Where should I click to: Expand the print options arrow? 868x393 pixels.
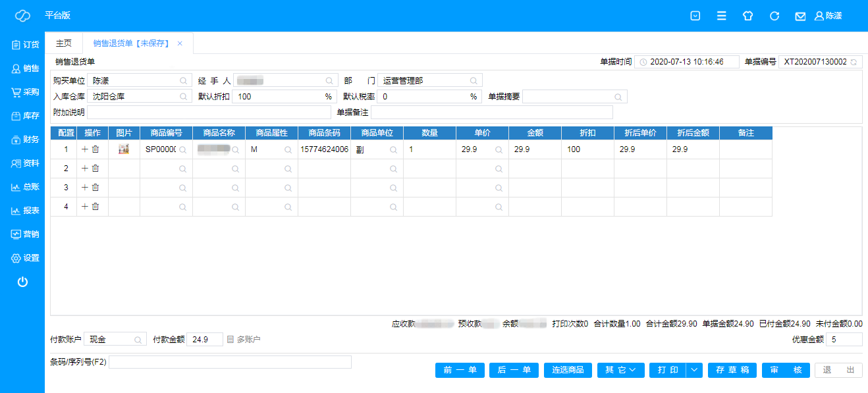[695, 370]
